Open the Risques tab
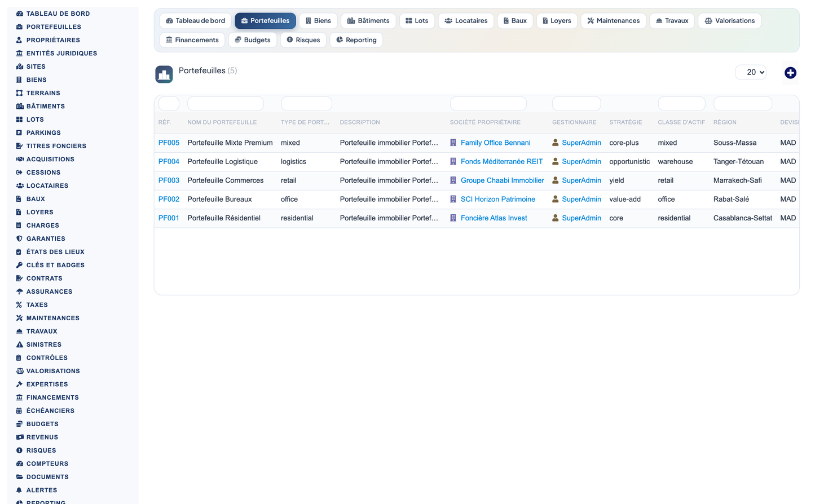This screenshot has height=504, width=815. pos(303,40)
